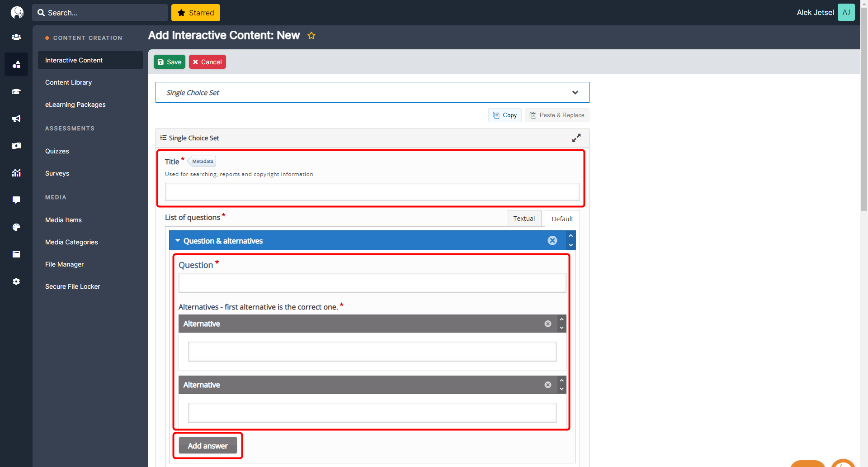Remove the Question & alternatives group
The image size is (868, 467).
click(x=552, y=240)
